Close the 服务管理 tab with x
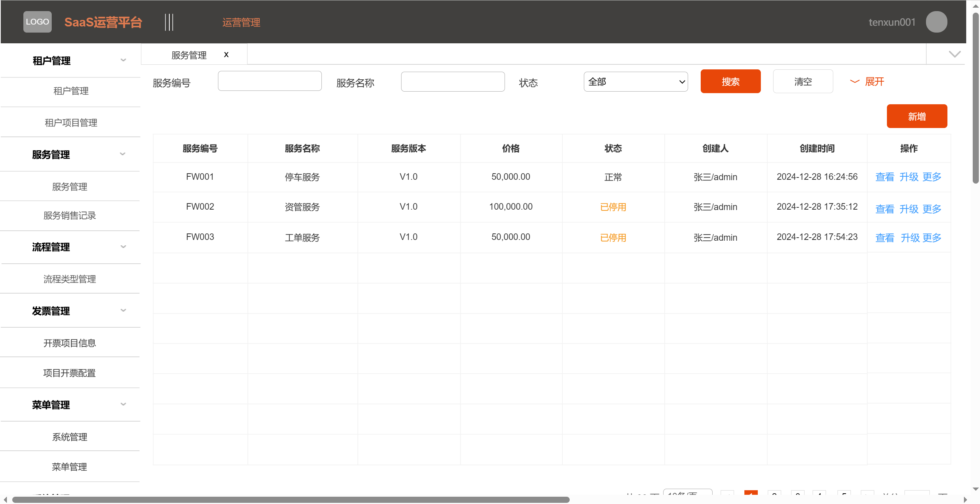Image resolution: width=980 pixels, height=504 pixels. [x=226, y=54]
